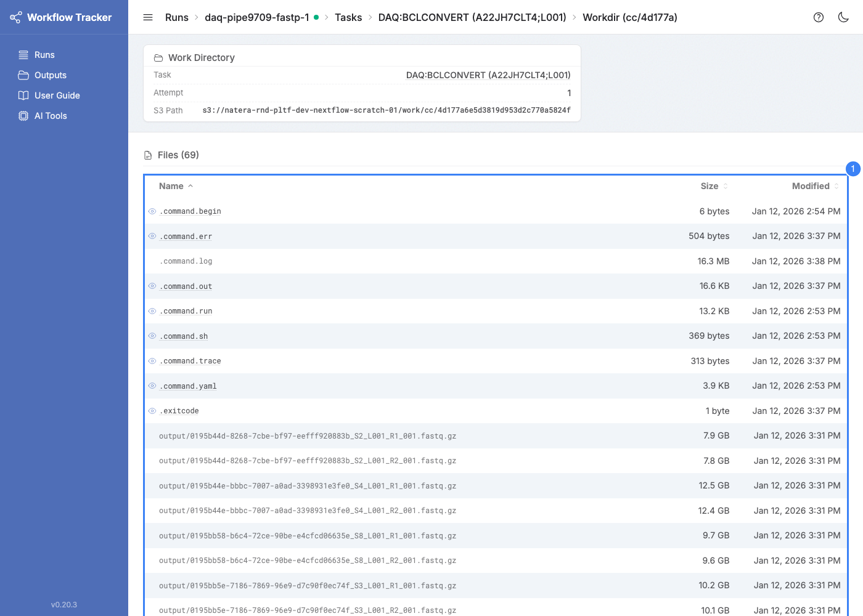Viewport: 863px width, 616px height.
Task: Open the .command.trace file name
Action: coord(190,361)
